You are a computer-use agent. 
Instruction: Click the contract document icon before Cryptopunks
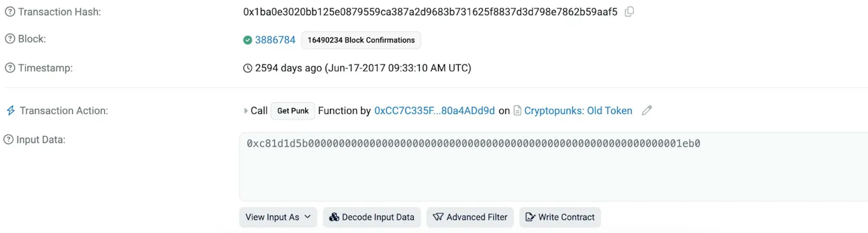pos(517,111)
